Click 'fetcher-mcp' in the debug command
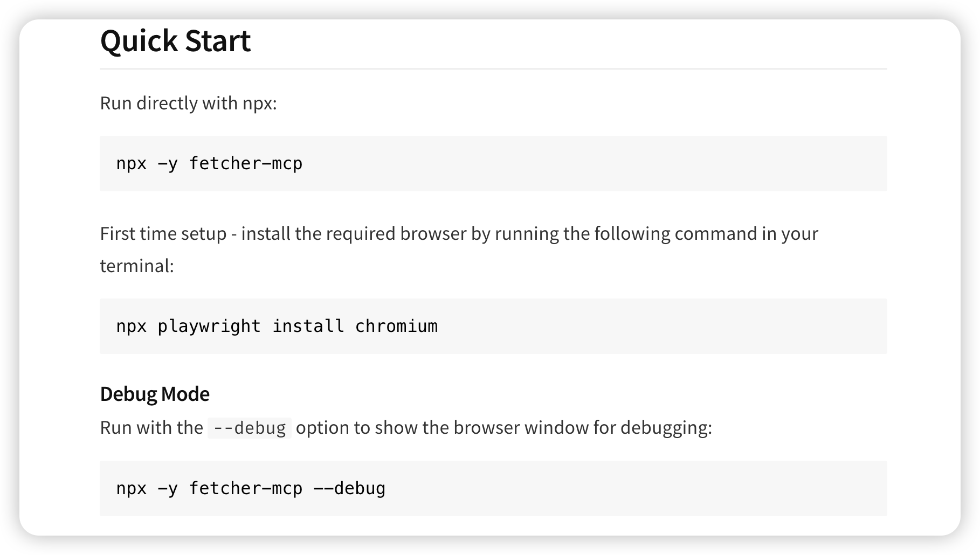This screenshot has width=980, height=555. point(246,488)
